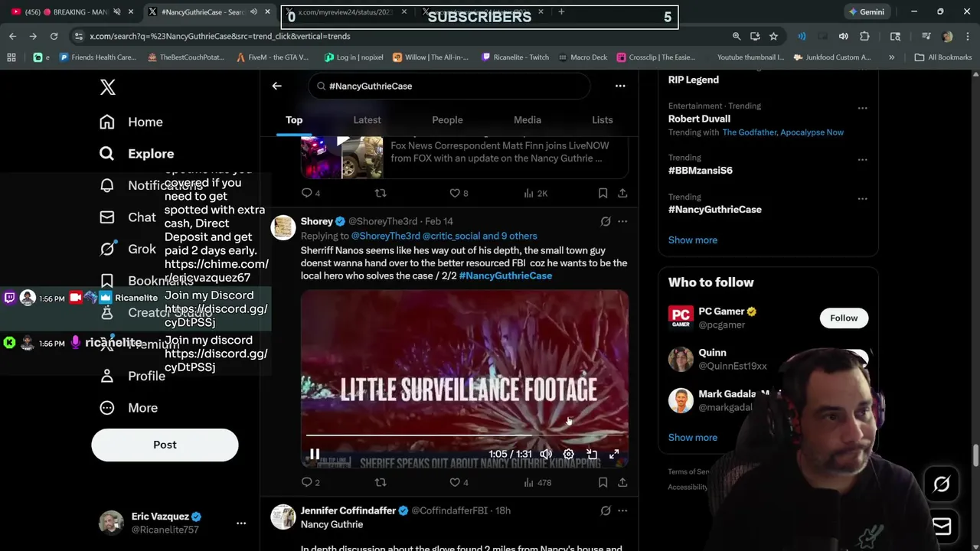This screenshot has width=980, height=551.
Task: Switch to the Latest tab
Action: click(x=367, y=120)
